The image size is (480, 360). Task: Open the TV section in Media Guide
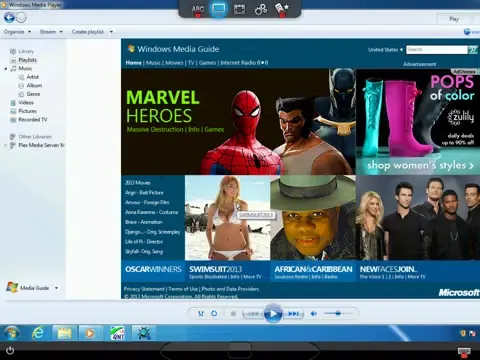click(x=191, y=63)
